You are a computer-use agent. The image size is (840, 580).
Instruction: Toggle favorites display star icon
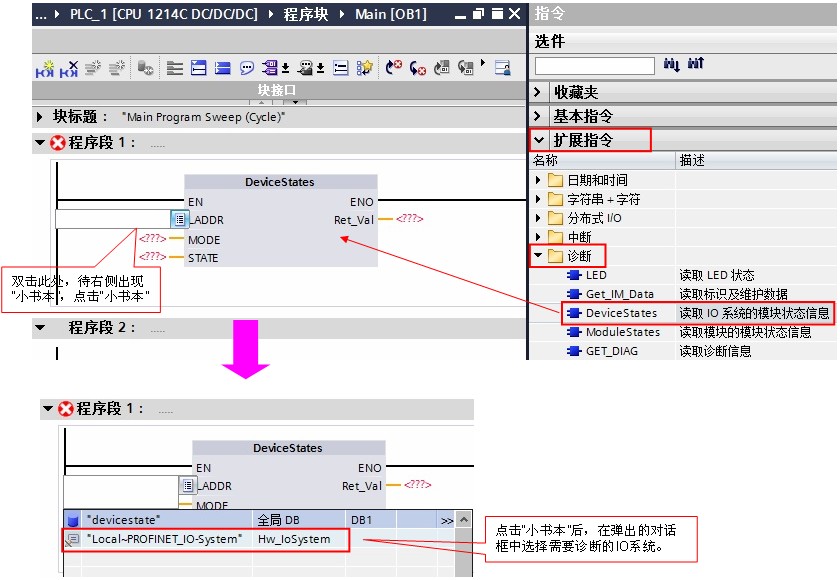tap(365, 68)
